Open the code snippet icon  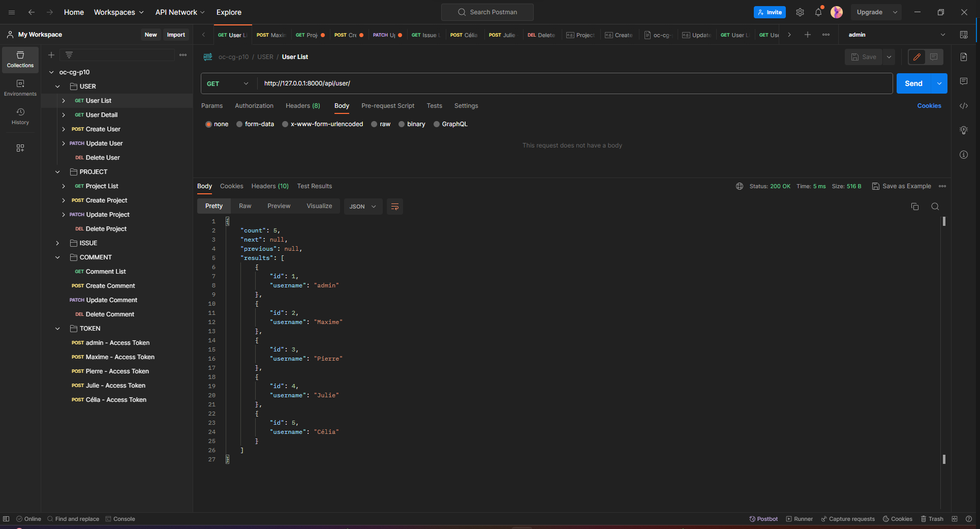(x=964, y=106)
